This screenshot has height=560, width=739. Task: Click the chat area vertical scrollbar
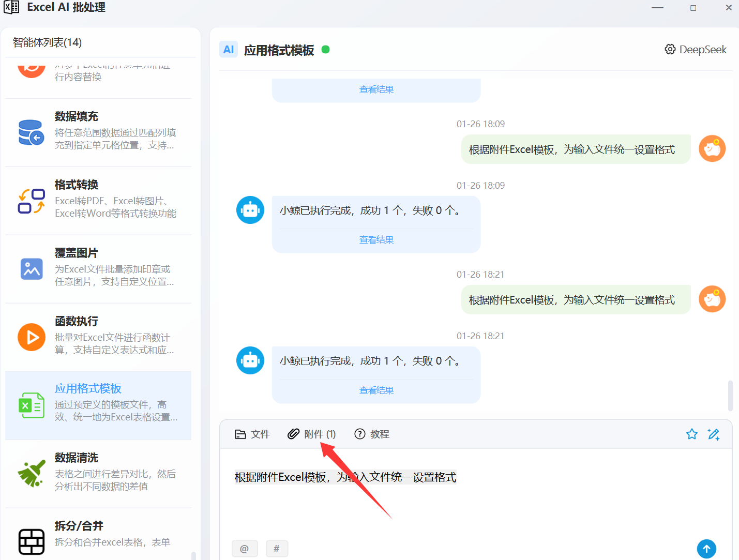[730, 396]
